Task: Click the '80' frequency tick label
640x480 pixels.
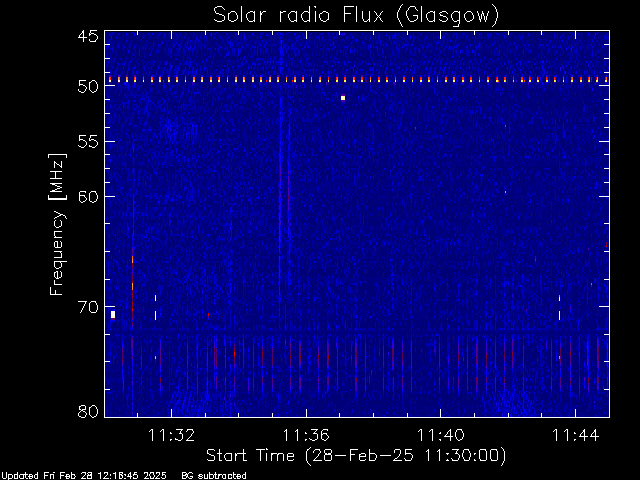Action: [88, 411]
